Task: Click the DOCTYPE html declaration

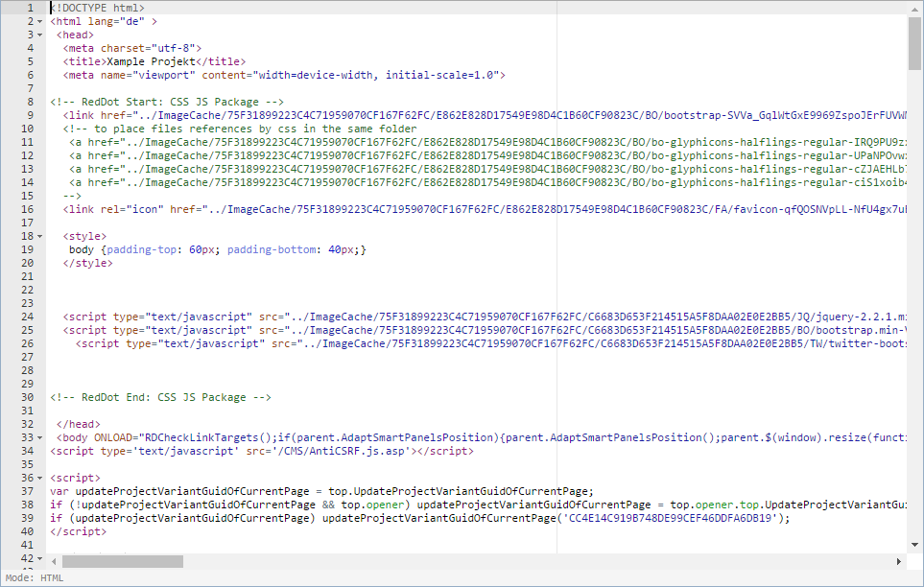Action: (97, 9)
